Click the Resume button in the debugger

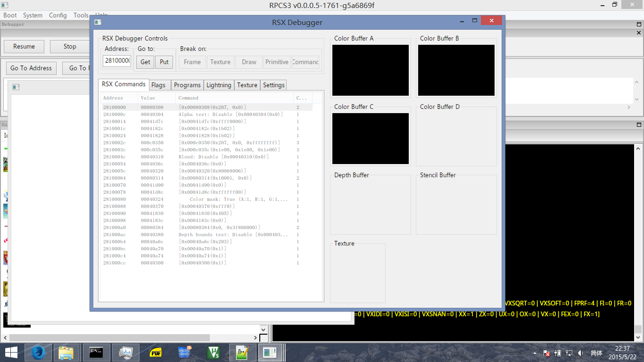click(x=24, y=46)
